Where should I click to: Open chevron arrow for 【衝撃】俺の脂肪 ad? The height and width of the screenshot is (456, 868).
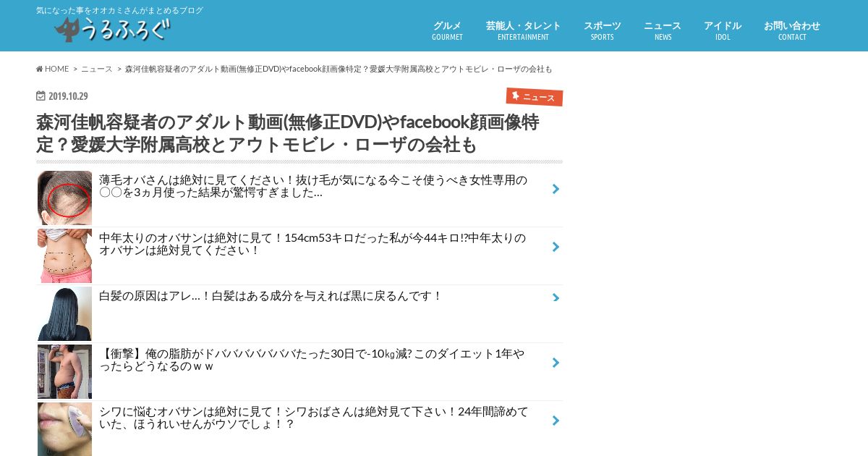pyautogui.click(x=556, y=363)
